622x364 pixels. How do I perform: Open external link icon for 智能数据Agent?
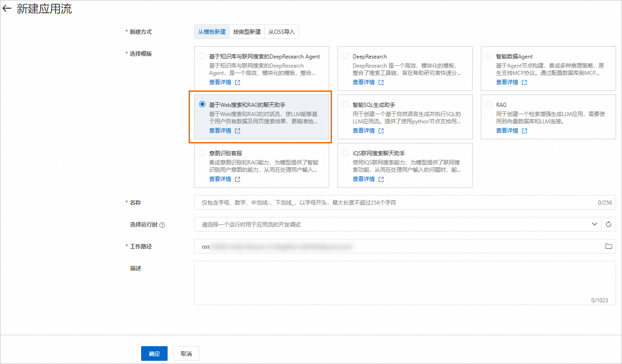click(x=524, y=83)
